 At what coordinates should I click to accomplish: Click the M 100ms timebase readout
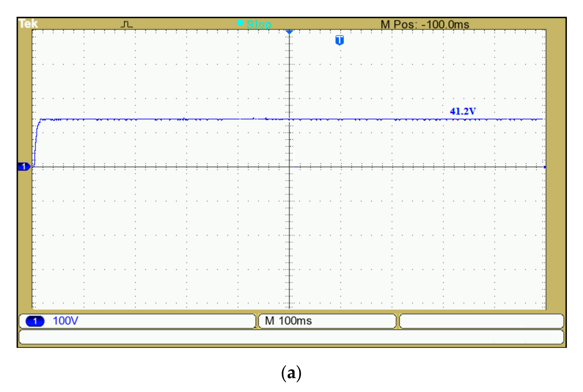(288, 321)
